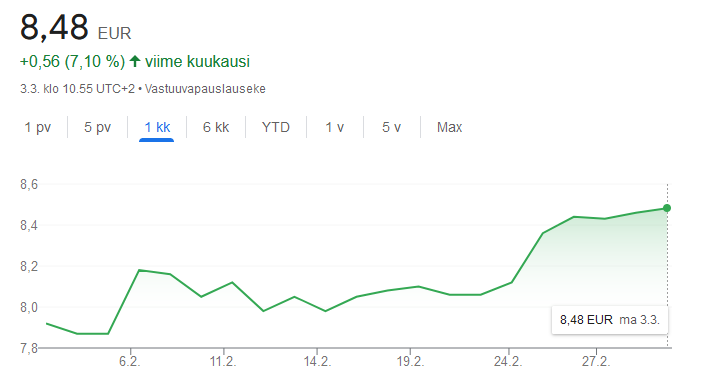Select the 1 kk range tab
Viewport: 711px width, 381px height.
[x=157, y=127]
